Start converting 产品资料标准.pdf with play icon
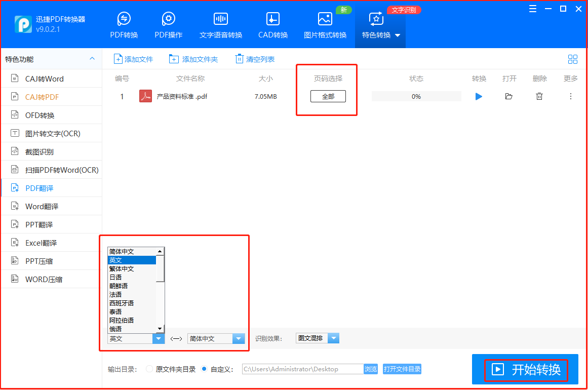 click(x=479, y=96)
